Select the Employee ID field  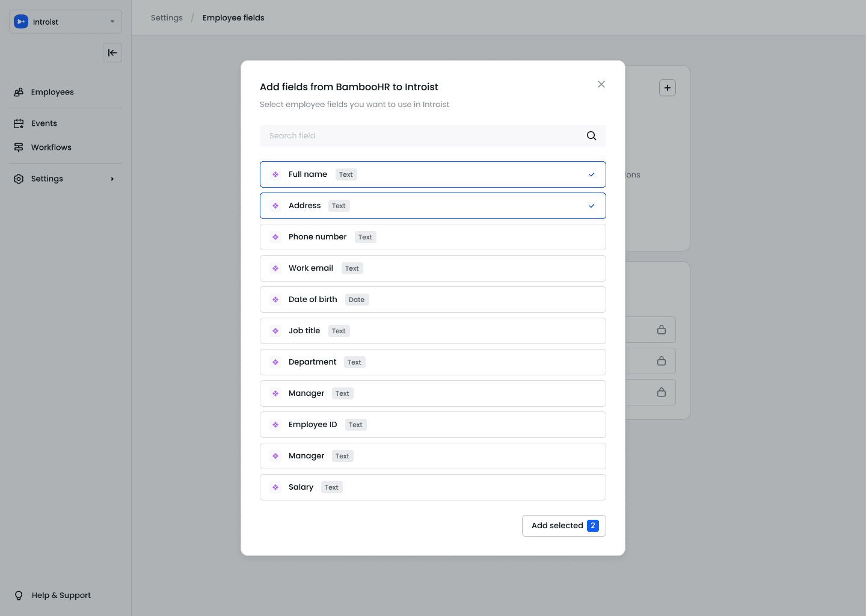tap(433, 425)
